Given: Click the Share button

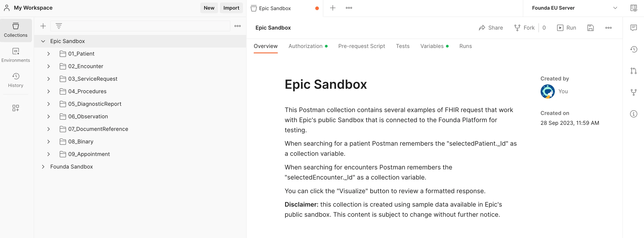Looking at the screenshot, I should (x=491, y=28).
